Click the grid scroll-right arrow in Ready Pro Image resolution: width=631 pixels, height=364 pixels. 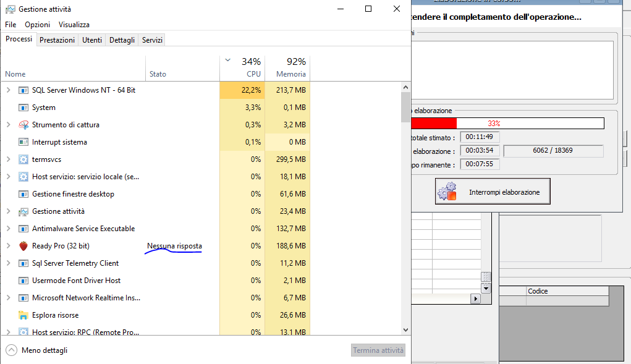point(476,299)
